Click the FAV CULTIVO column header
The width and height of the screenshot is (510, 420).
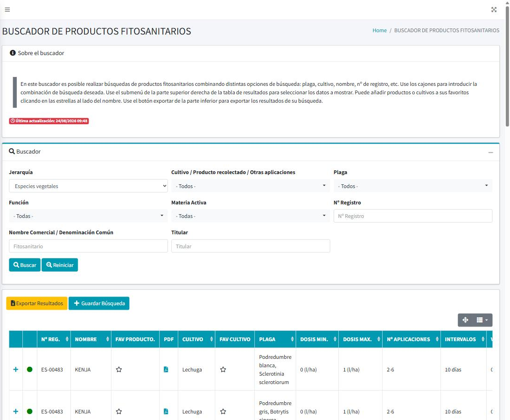235,339
